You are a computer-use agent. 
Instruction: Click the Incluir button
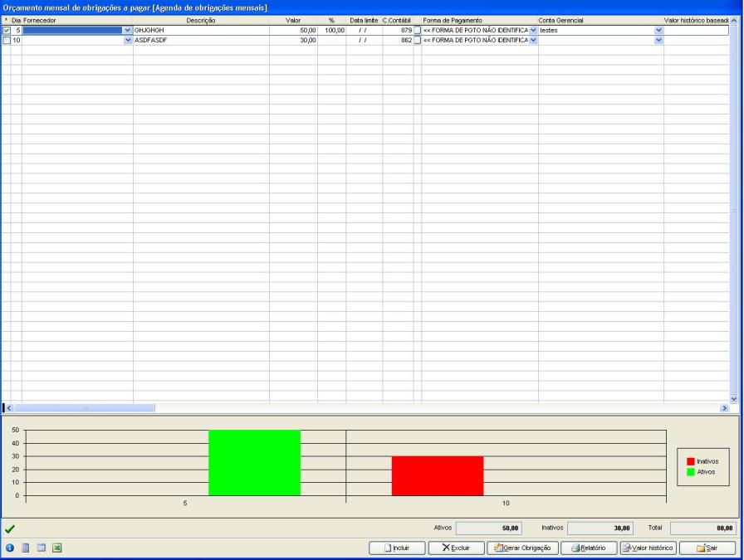397,548
